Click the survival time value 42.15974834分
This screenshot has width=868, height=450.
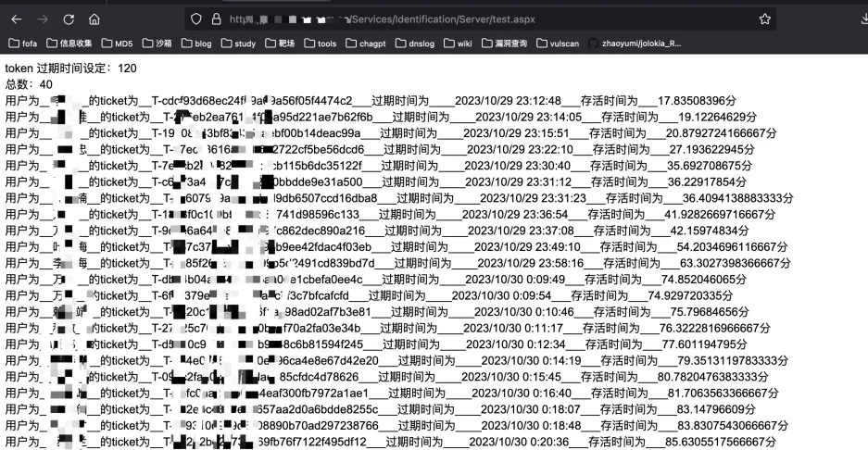[710, 231]
